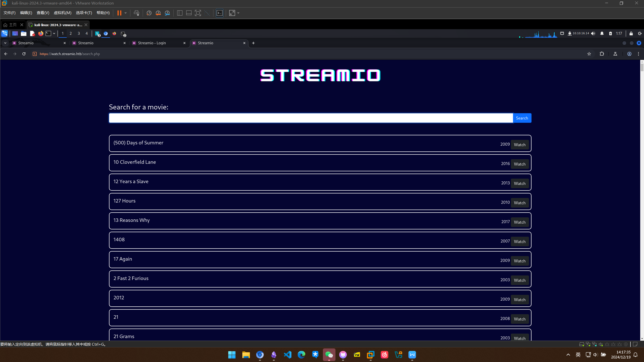The height and width of the screenshot is (362, 644).
Task: Click Watch for 12 Years a Slave
Action: point(519,183)
